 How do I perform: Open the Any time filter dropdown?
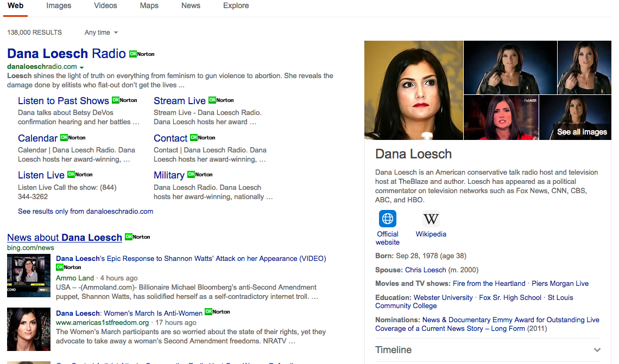point(101,33)
